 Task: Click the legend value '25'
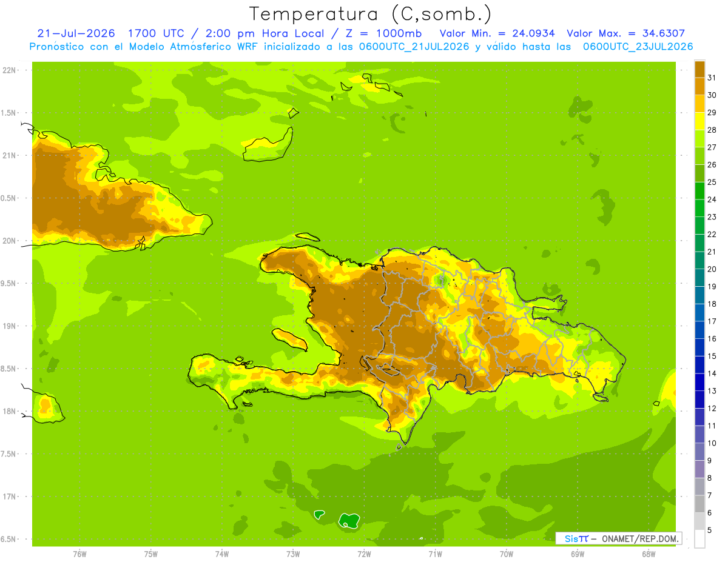(712, 182)
